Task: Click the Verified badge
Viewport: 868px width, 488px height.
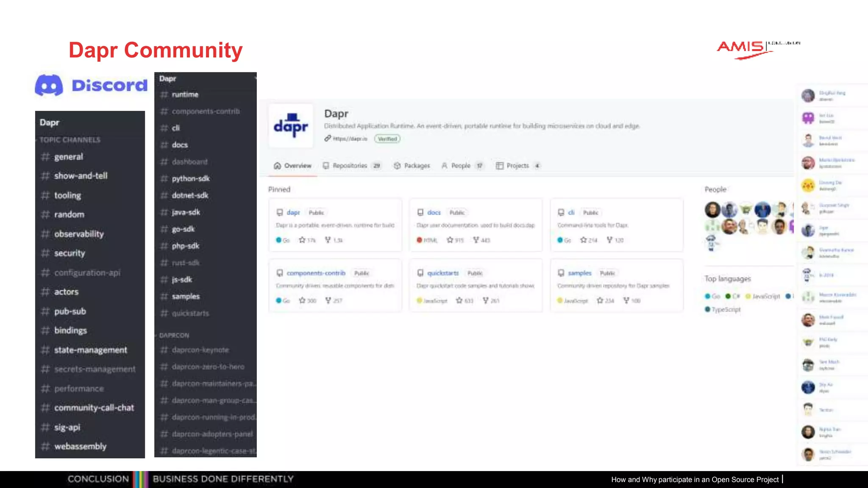Action: (x=387, y=139)
